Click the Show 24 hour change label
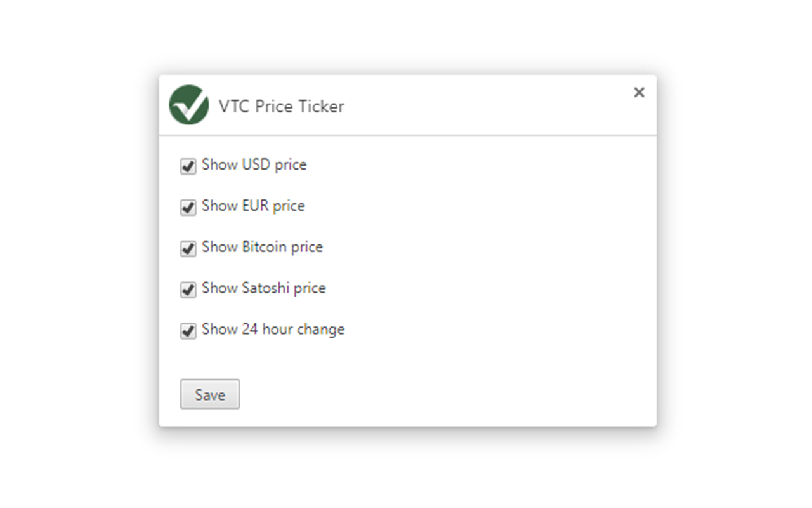Viewport: 812px width, 508px height. pyautogui.click(x=273, y=329)
